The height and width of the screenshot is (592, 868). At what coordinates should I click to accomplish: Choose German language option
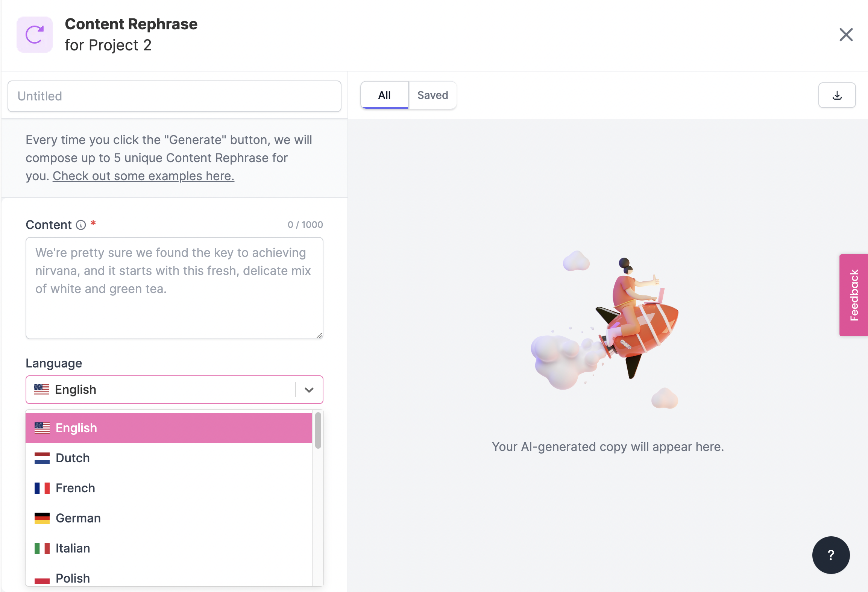click(78, 518)
